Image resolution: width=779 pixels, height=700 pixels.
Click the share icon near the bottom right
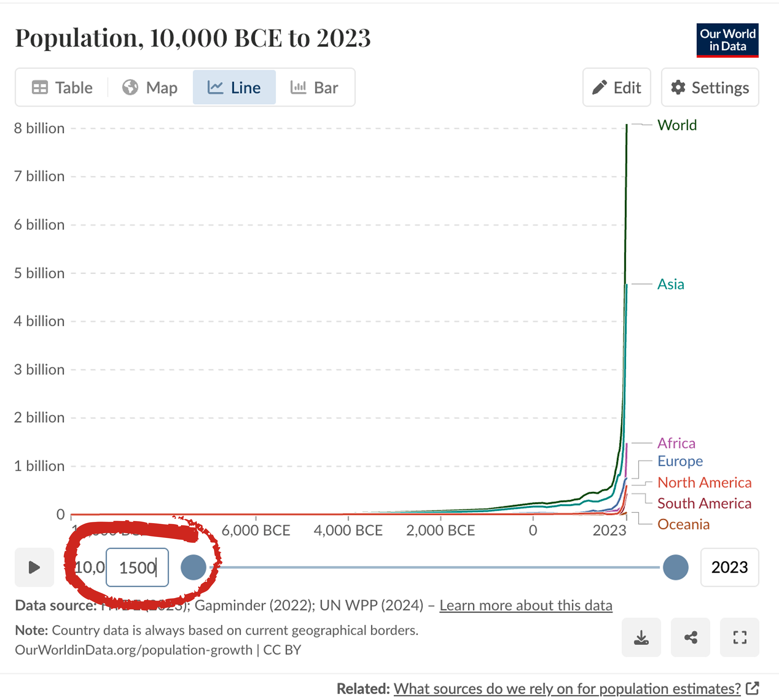690,638
